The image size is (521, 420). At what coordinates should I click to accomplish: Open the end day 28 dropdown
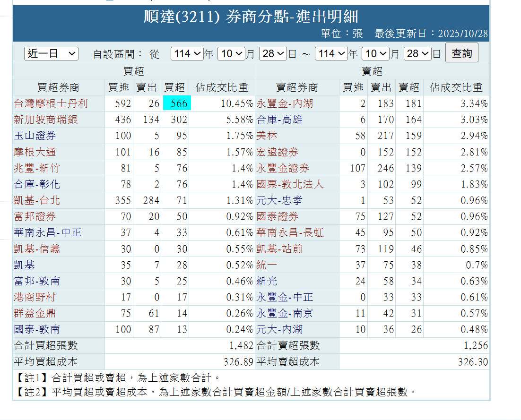pos(417,53)
